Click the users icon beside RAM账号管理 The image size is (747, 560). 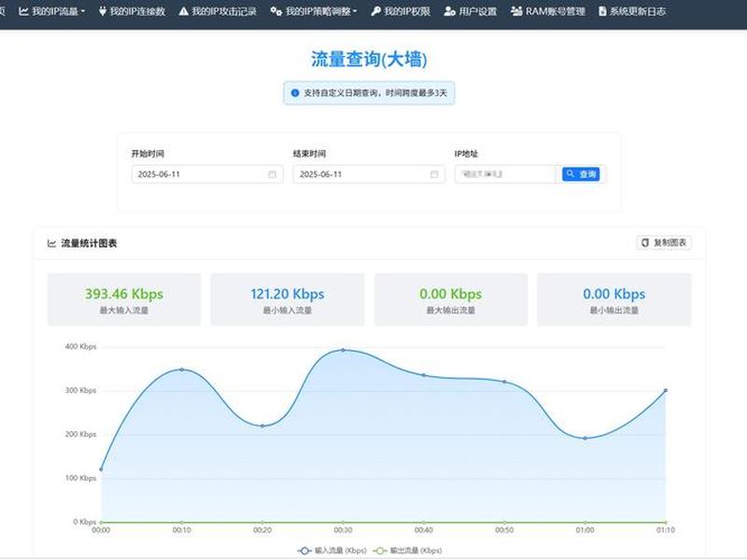(x=516, y=11)
